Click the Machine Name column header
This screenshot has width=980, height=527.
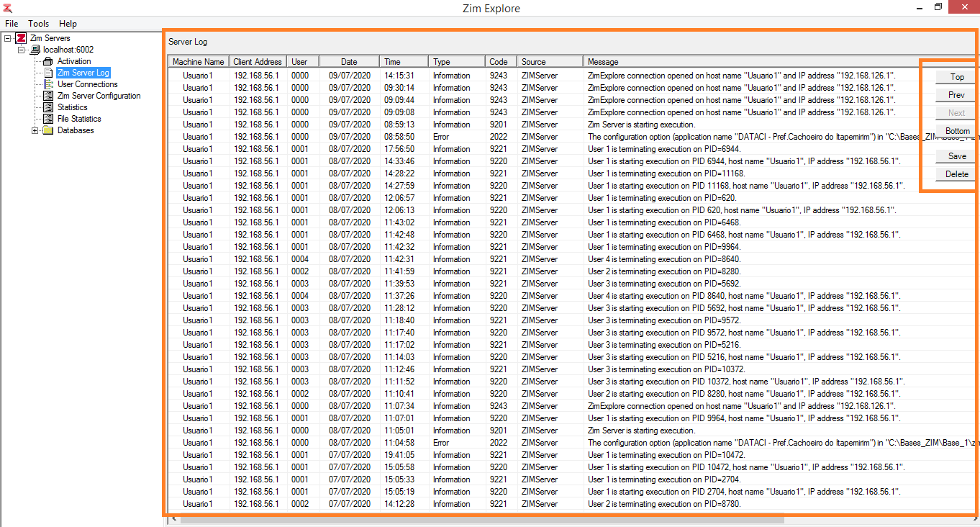click(199, 62)
